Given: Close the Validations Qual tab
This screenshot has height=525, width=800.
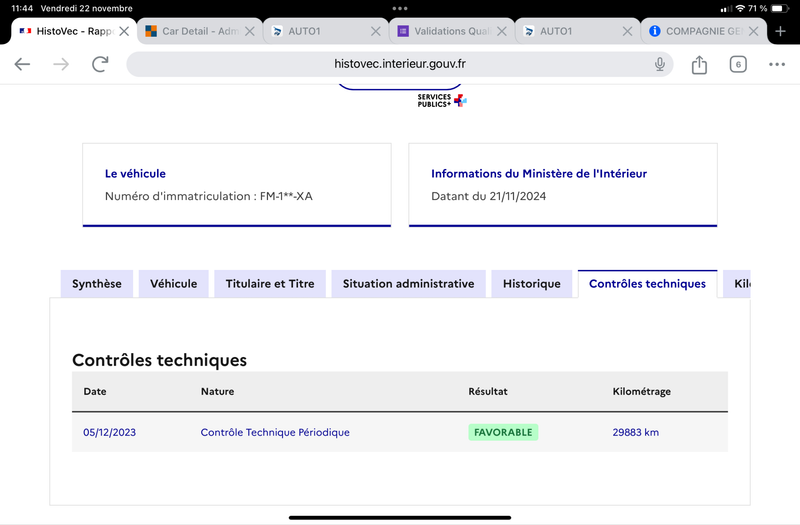Looking at the screenshot, I should [x=502, y=31].
